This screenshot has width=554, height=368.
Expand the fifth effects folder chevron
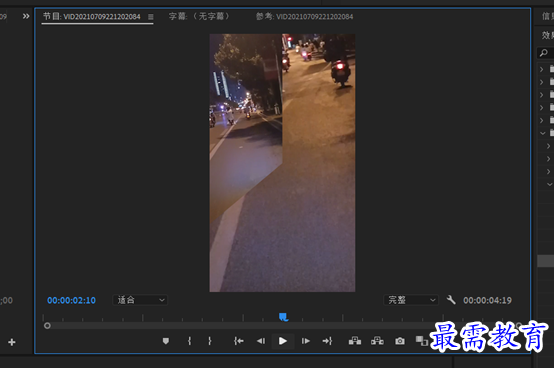pyautogui.click(x=542, y=120)
